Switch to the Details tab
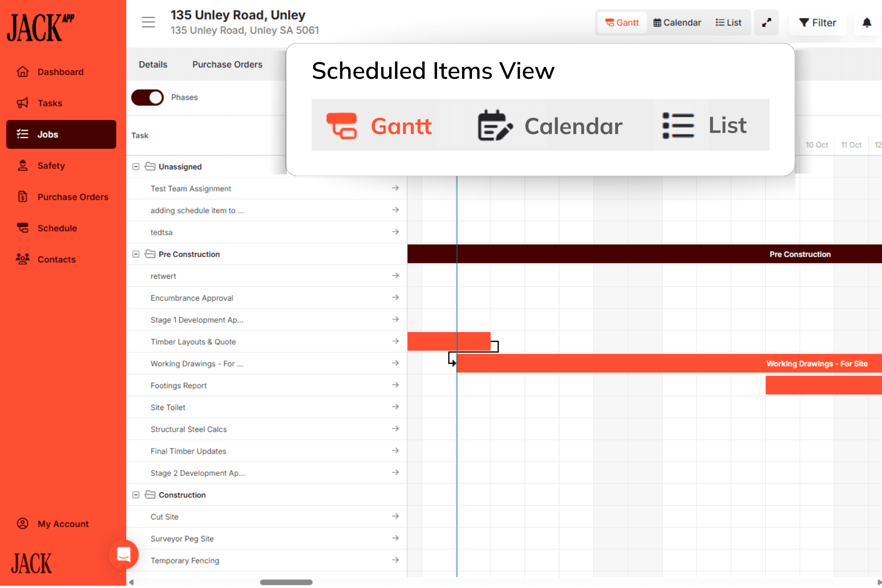 pos(153,64)
